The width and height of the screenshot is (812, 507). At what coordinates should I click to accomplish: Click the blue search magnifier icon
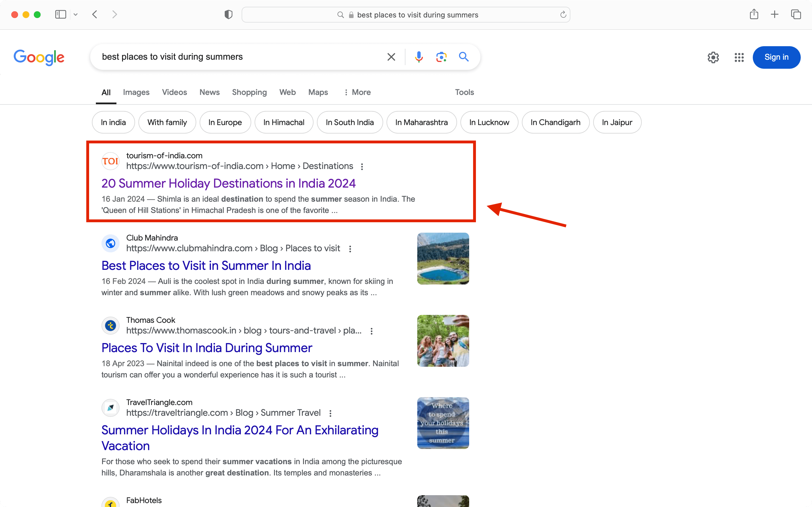click(x=464, y=57)
